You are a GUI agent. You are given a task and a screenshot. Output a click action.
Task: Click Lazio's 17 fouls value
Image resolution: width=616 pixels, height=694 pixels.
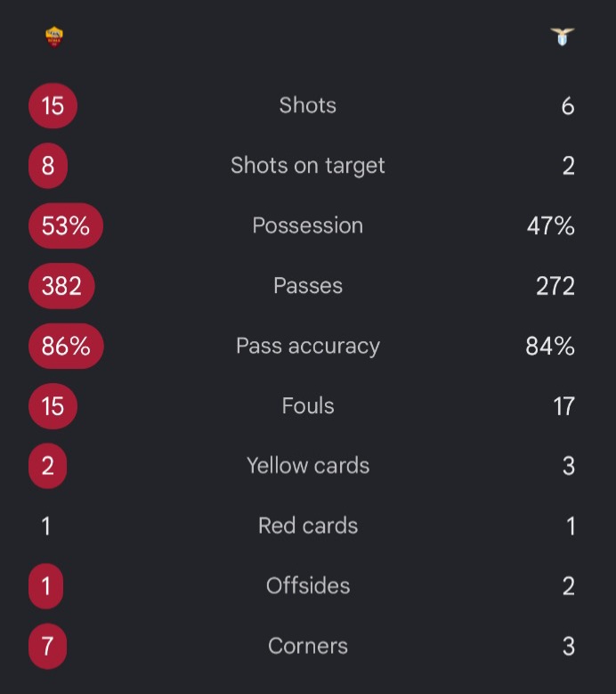tap(563, 406)
